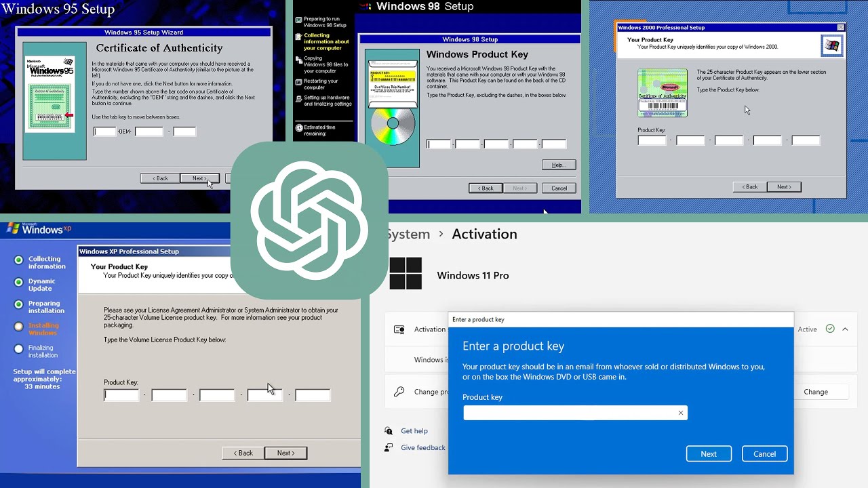Focus the first Product Key box in Windows 2000
Screen dimensions: 868x488
[652, 140]
